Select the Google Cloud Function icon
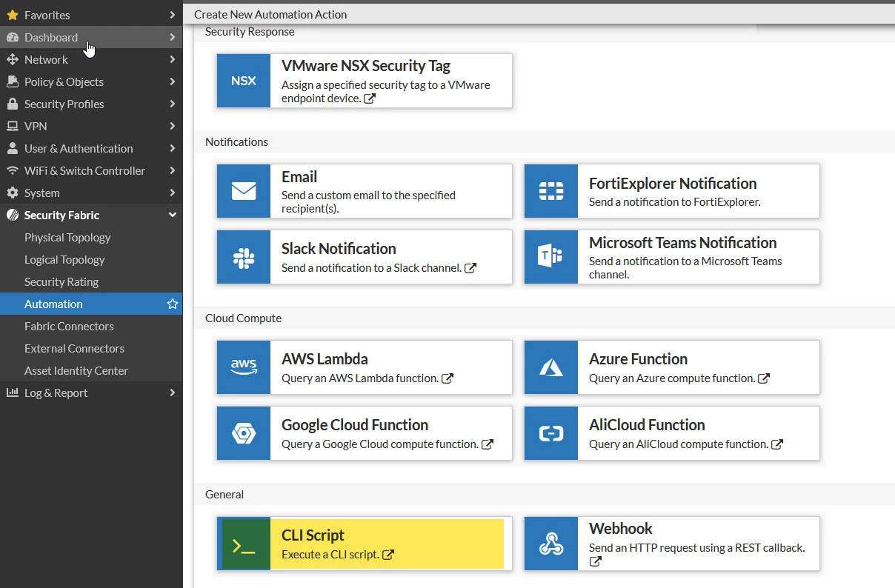895x588 pixels. coord(244,433)
